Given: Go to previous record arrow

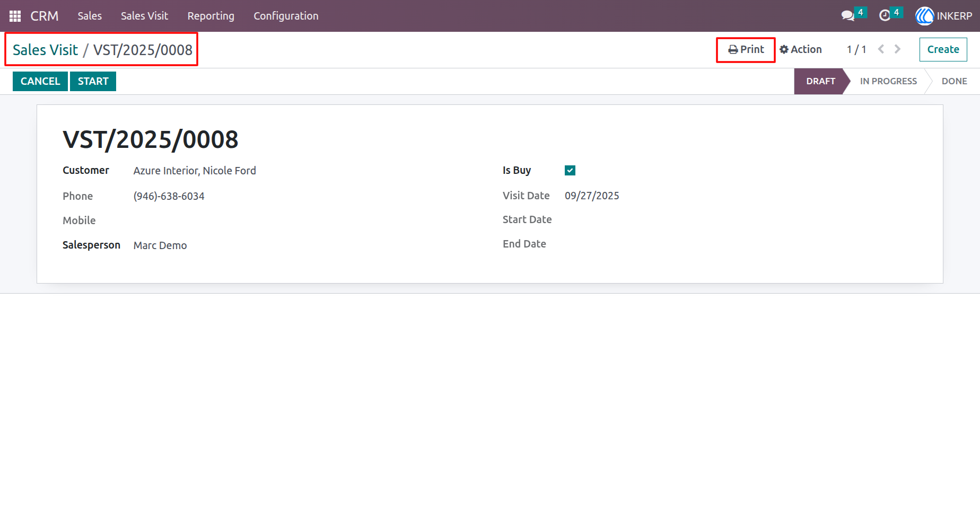Looking at the screenshot, I should coord(881,49).
